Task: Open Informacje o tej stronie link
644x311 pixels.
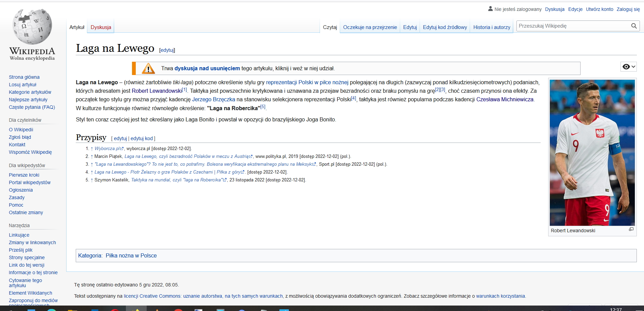Action: tap(33, 272)
